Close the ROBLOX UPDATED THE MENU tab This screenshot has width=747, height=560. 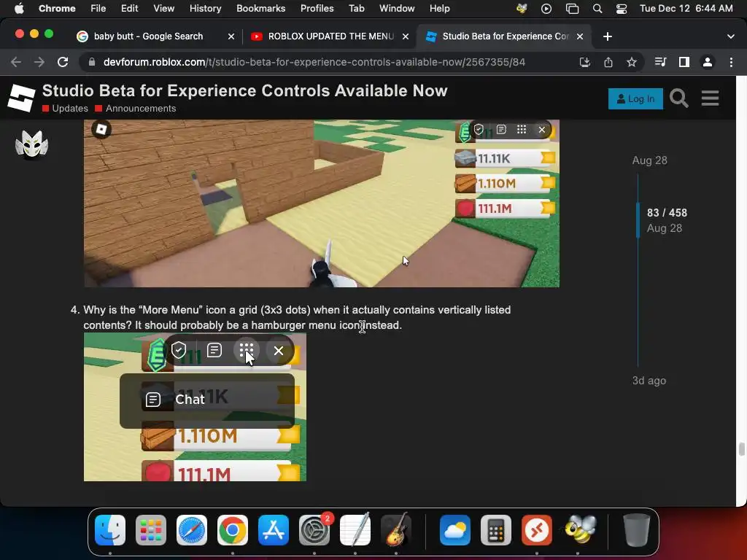(x=406, y=36)
